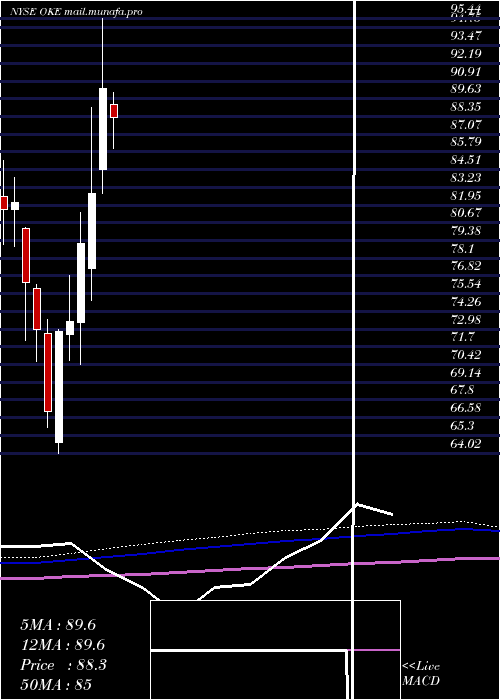The image size is (500, 700).
Task: Click the 65.3 price axis label
Action: tap(463, 425)
